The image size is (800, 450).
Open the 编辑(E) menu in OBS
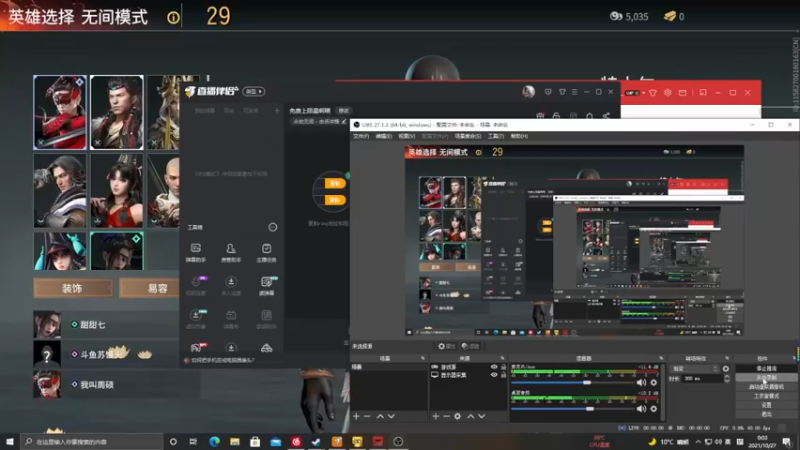[x=384, y=136]
